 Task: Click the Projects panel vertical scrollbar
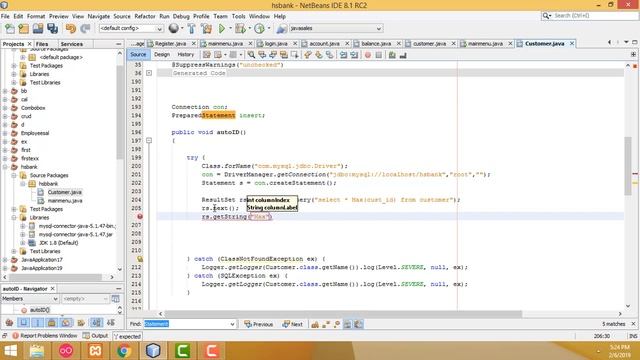120,112
